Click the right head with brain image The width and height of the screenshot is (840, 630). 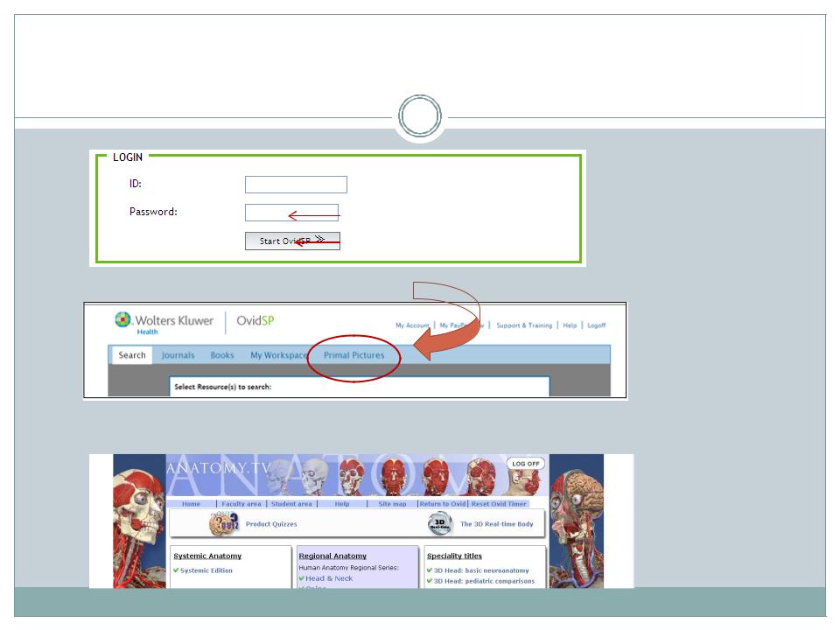coord(577,521)
